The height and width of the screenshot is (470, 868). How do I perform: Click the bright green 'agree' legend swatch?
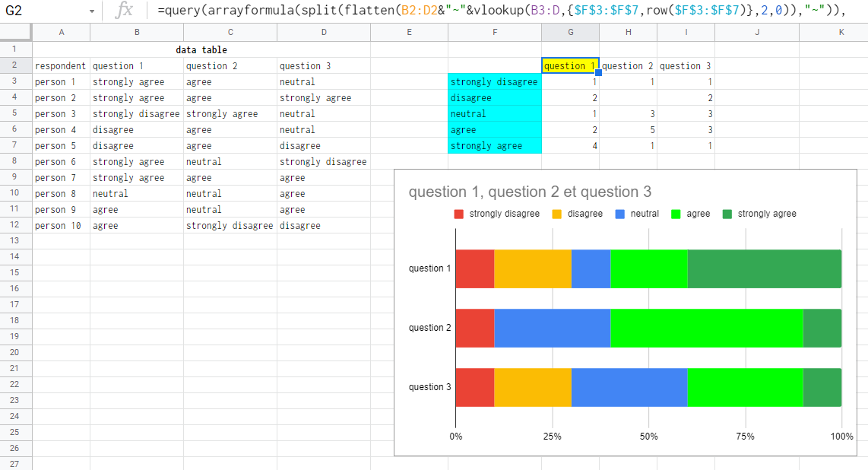tap(676, 214)
